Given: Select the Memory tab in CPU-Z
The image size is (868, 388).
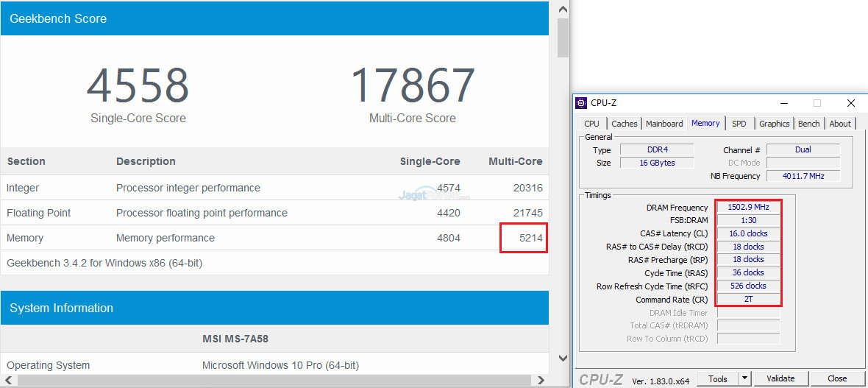Looking at the screenshot, I should point(705,123).
